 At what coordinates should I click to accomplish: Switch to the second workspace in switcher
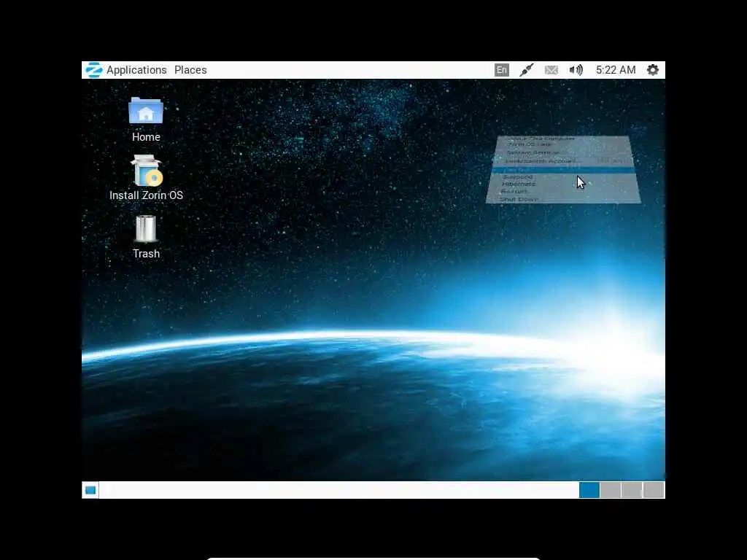pyautogui.click(x=611, y=490)
